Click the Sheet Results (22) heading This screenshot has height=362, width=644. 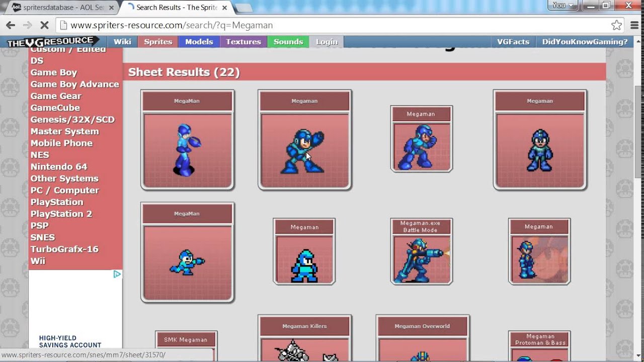click(x=184, y=72)
